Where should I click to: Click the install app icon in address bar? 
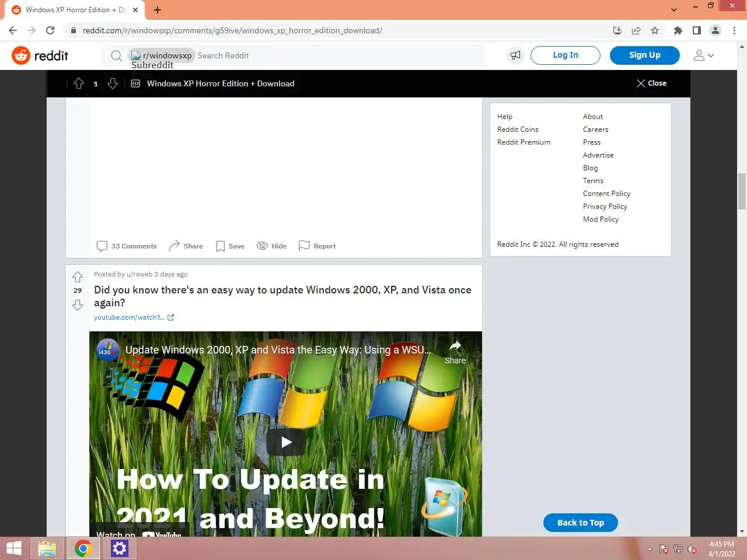(617, 30)
